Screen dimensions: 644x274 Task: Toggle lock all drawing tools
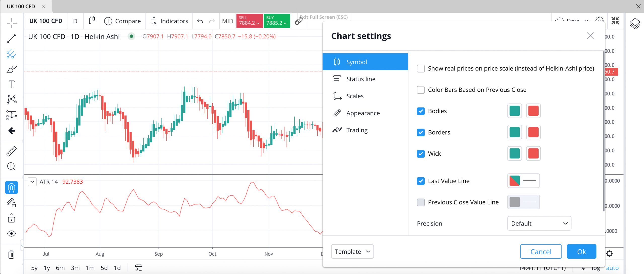[x=12, y=218]
